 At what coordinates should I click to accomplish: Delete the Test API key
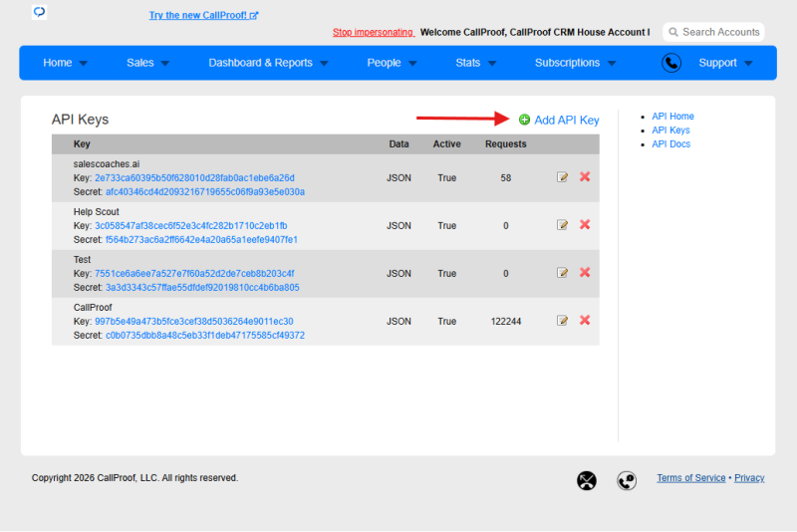pos(585,272)
